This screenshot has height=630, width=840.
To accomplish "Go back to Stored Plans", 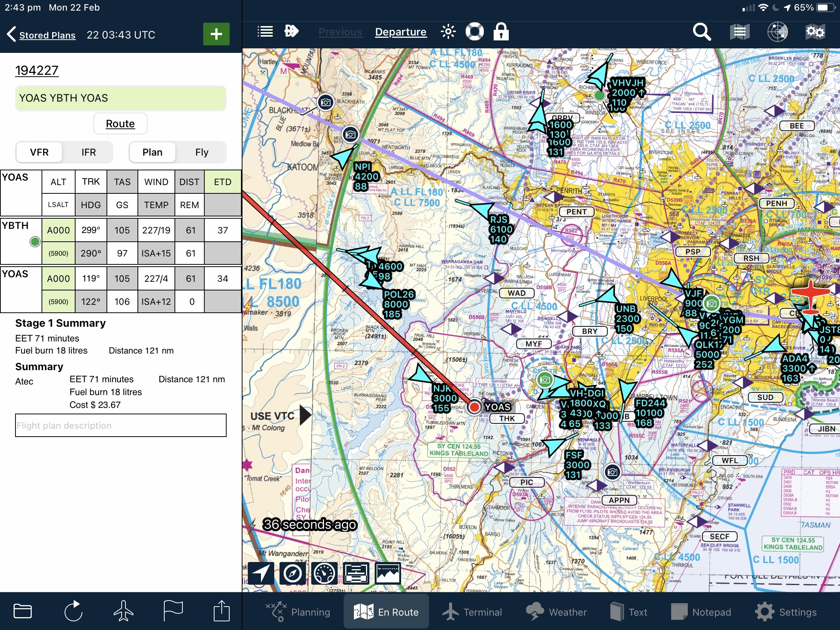I will (x=42, y=35).
